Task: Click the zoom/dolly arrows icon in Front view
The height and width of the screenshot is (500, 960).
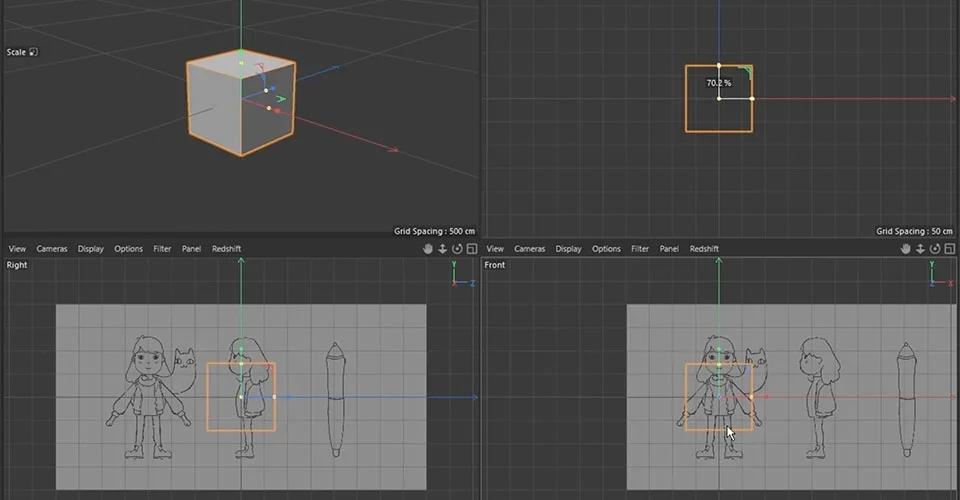Action: [920, 248]
